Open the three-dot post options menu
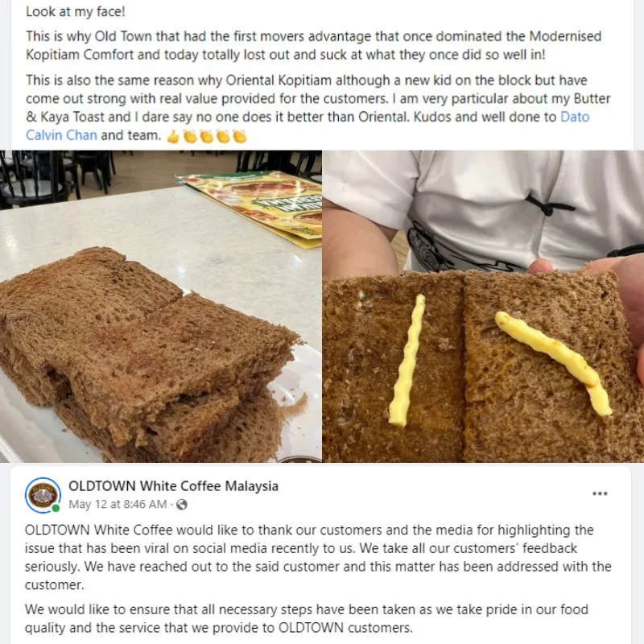The height and width of the screenshot is (644, 644). [x=600, y=493]
